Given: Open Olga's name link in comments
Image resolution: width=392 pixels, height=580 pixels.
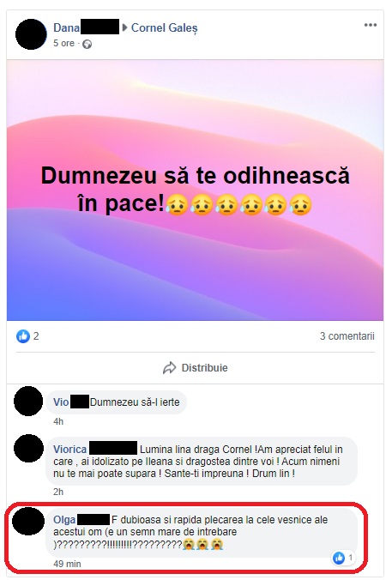Looking at the screenshot, I should [64, 520].
